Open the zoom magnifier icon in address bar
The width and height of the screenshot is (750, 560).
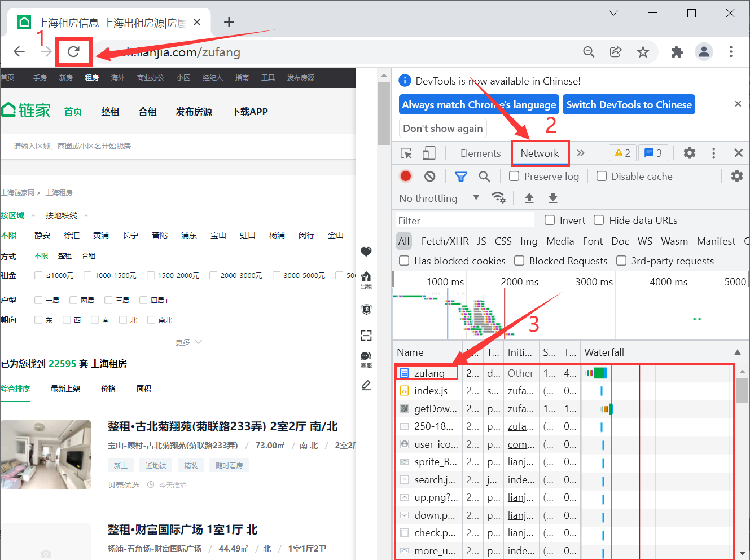(x=589, y=52)
